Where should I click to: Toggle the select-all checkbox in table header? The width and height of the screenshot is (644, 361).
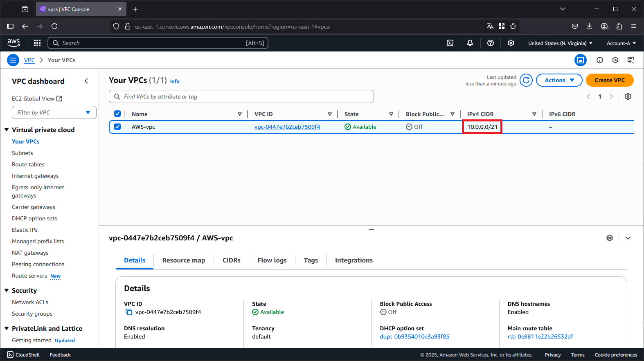click(x=117, y=114)
